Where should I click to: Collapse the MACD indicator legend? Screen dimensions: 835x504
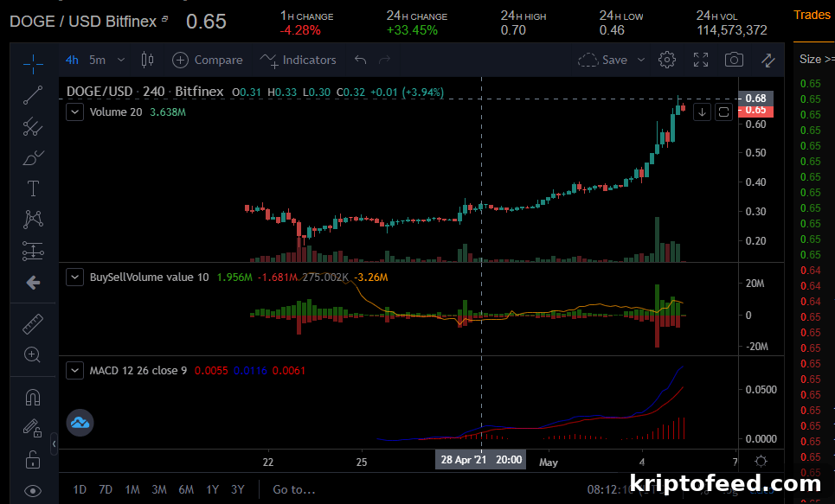[74, 370]
